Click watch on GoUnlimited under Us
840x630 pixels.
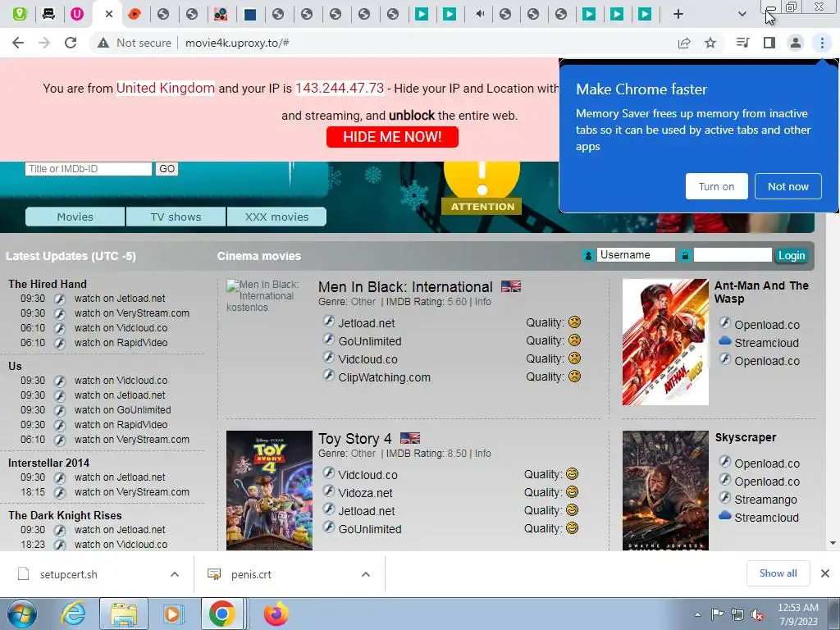(123, 410)
